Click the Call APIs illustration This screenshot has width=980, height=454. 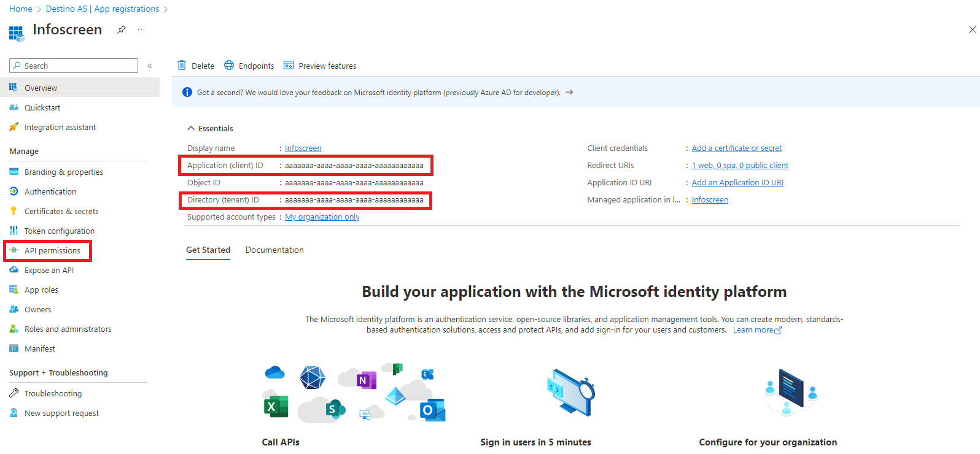[354, 393]
